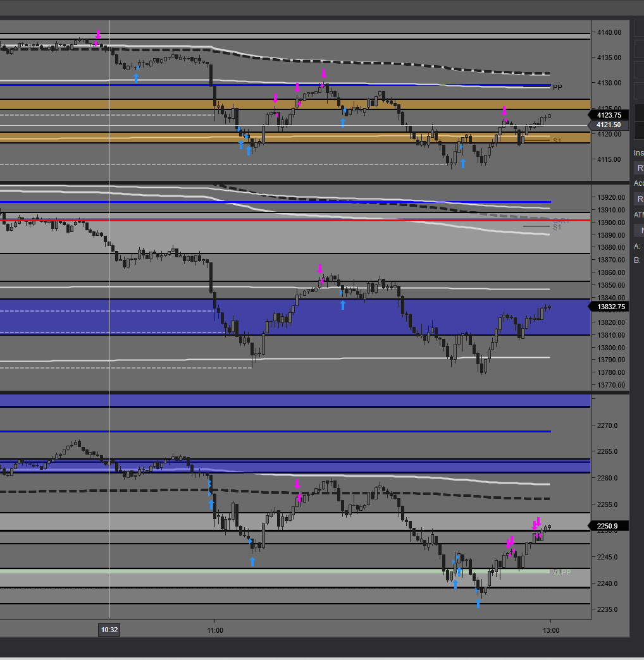The height and width of the screenshot is (660, 644).
Task: Open the Instrument selector under Ins label
Action: [640, 168]
